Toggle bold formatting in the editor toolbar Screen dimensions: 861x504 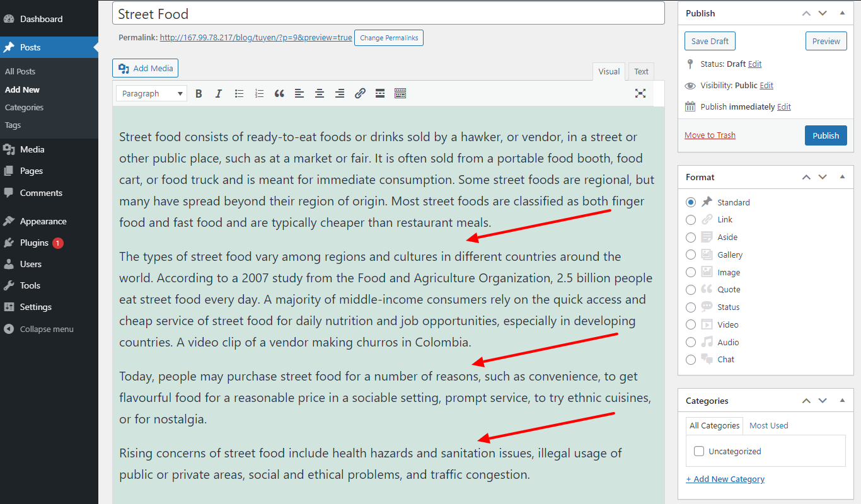pyautogui.click(x=199, y=93)
